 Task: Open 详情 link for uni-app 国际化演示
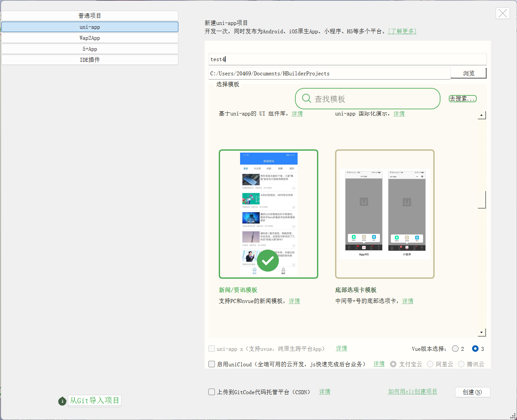coord(399,114)
